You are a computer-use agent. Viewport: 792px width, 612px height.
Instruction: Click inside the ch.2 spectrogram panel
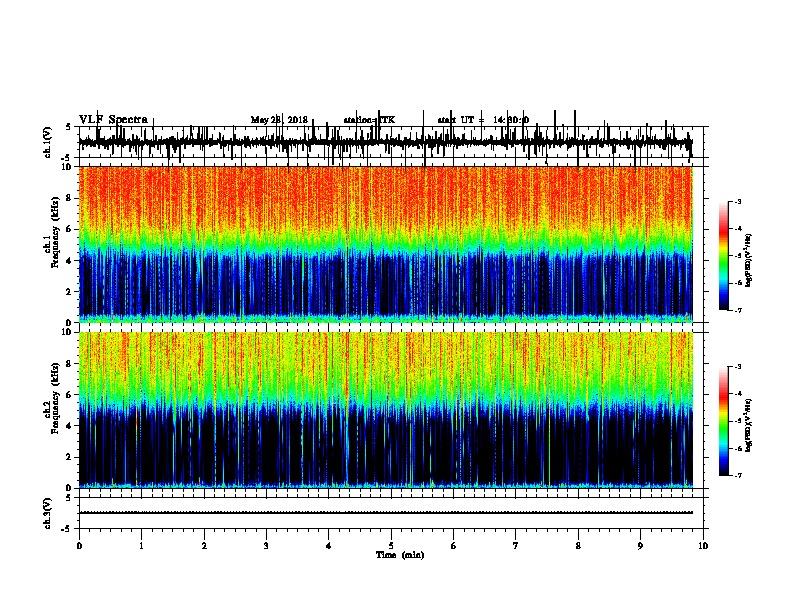tap(386, 410)
